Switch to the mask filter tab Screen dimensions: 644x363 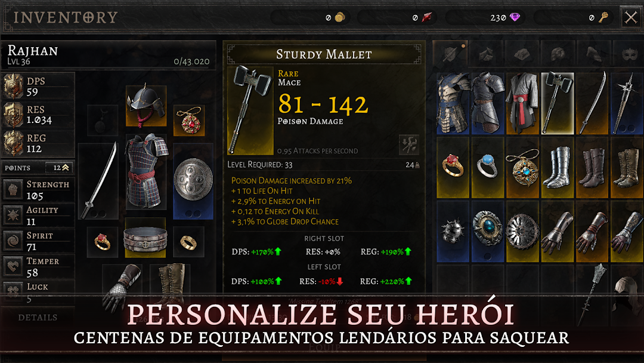pos(630,54)
